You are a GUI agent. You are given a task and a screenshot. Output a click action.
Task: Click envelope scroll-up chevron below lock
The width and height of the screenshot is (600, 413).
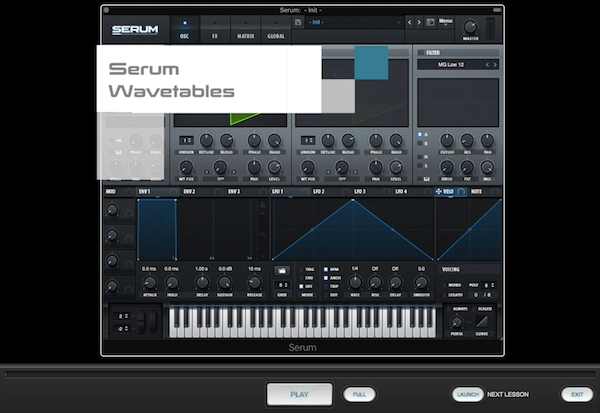(262, 214)
